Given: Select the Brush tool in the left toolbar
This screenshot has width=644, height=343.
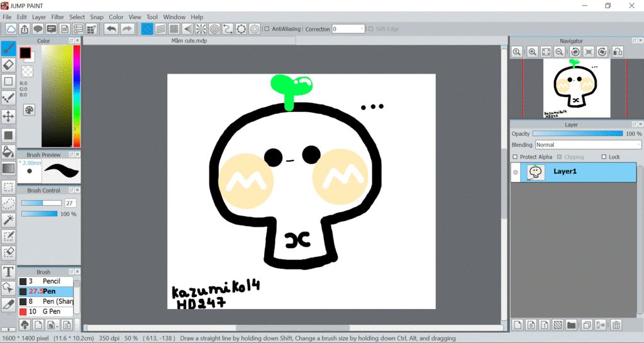Looking at the screenshot, I should pos(8,48).
